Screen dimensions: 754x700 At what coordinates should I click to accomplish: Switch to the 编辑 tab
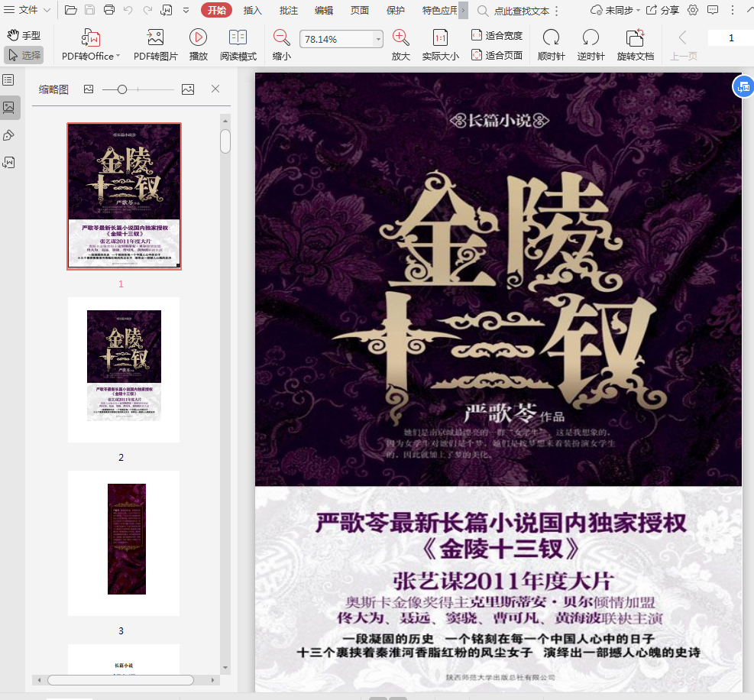click(324, 10)
